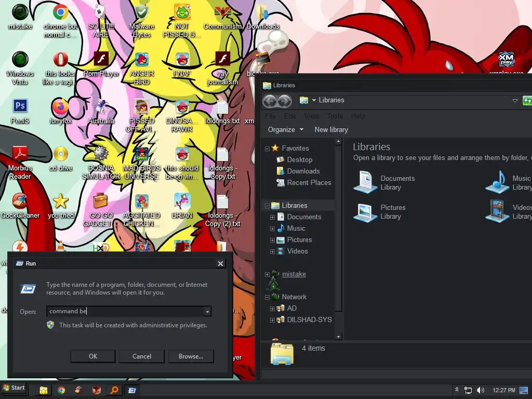Select the Porn Player Flash icon
Image resolution: width=532 pixels, height=399 pixels.
pos(101,64)
